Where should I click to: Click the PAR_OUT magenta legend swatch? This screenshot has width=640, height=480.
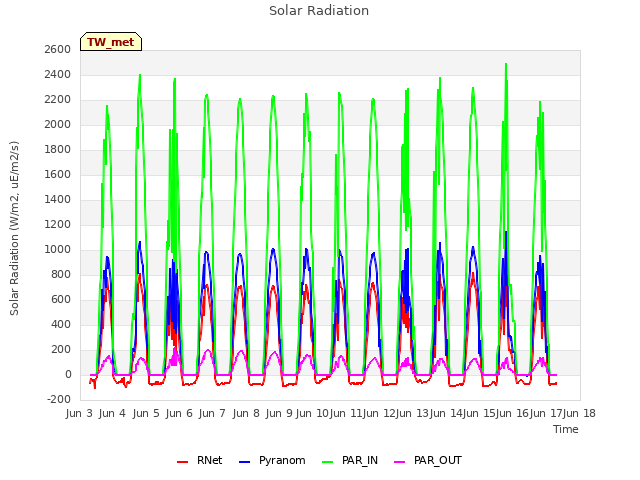coord(400,462)
